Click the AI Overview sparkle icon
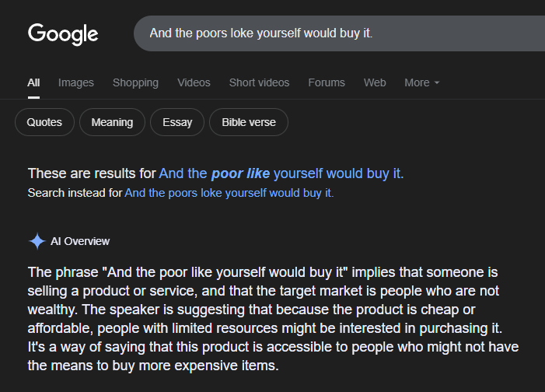Image resolution: width=545 pixels, height=392 pixels. [x=37, y=241]
